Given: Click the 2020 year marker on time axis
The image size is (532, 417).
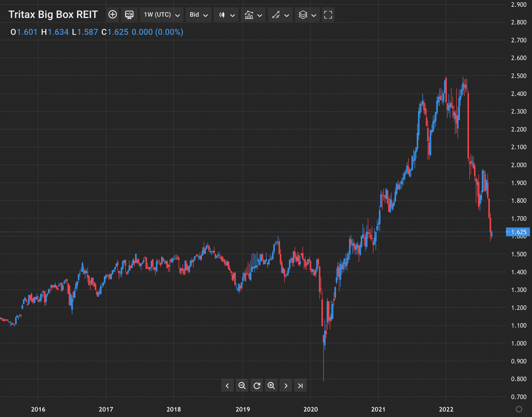Looking at the screenshot, I should coord(311,409).
